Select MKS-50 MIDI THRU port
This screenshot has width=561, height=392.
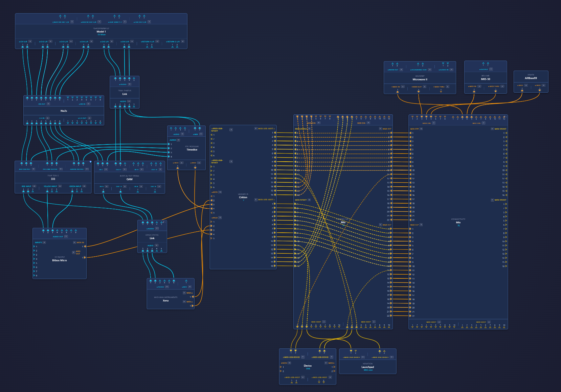click(x=496, y=91)
